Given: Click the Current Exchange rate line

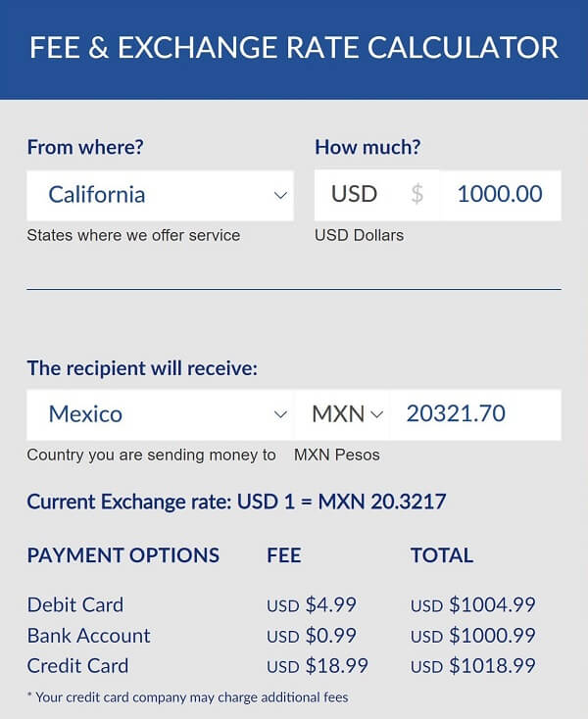Looking at the screenshot, I should (236, 503).
